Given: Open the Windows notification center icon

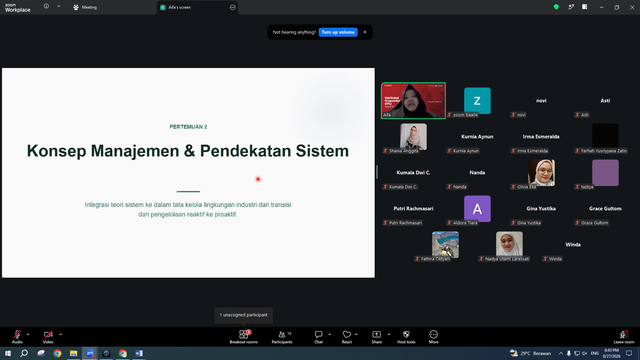Looking at the screenshot, I should click(x=629, y=353).
